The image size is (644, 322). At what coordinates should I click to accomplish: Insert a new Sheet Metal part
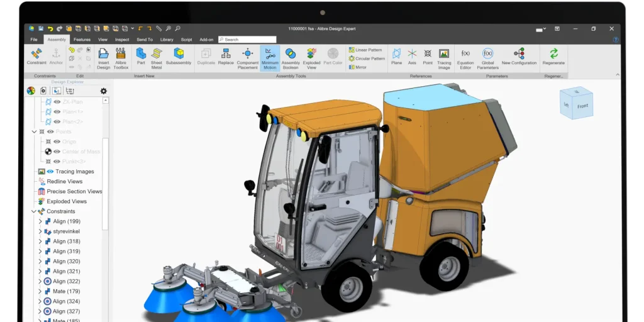click(157, 57)
